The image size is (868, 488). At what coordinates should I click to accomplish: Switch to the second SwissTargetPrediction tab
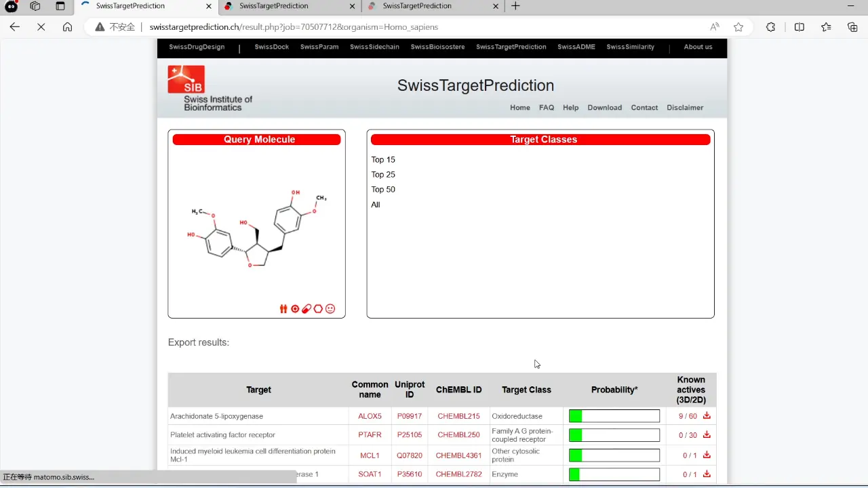coord(290,6)
